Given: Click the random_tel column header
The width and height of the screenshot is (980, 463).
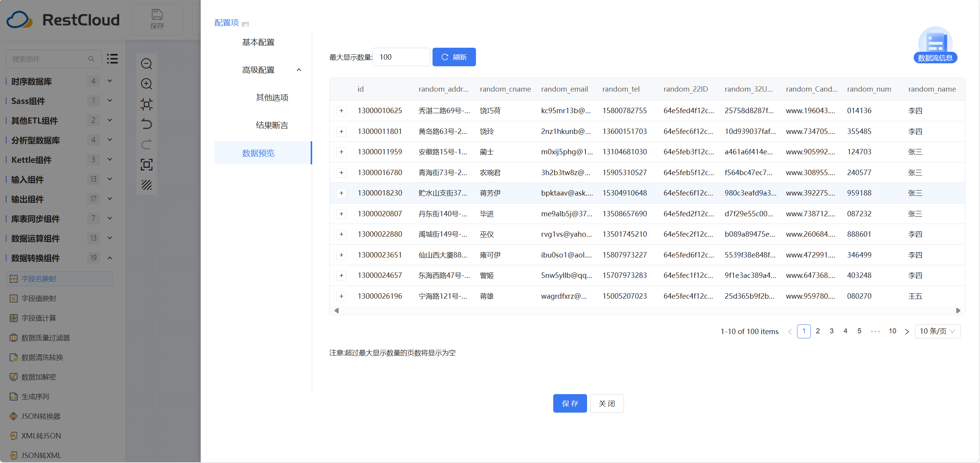Looking at the screenshot, I should tap(621, 89).
